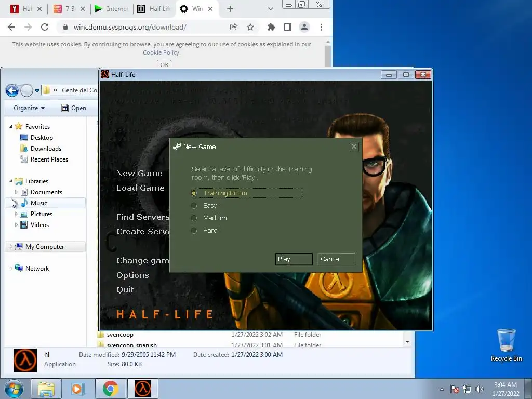Viewport: 532px width, 399px height.
Task: Select Load Game in the Half-Life menu
Action: (140, 188)
